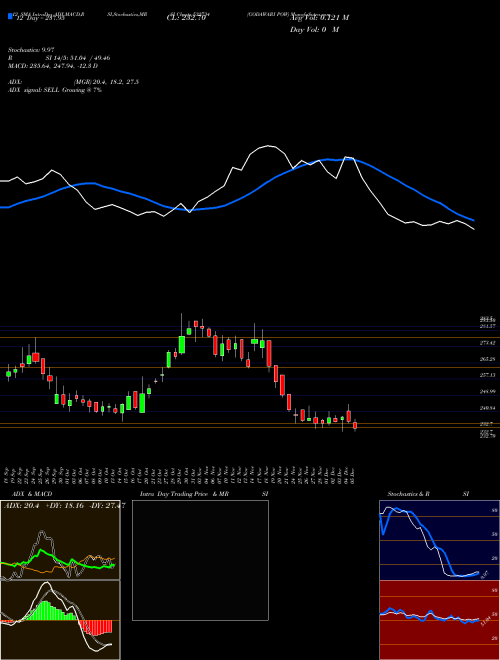
Task: Click the first green candlestick on the price chart
Action: [8, 373]
